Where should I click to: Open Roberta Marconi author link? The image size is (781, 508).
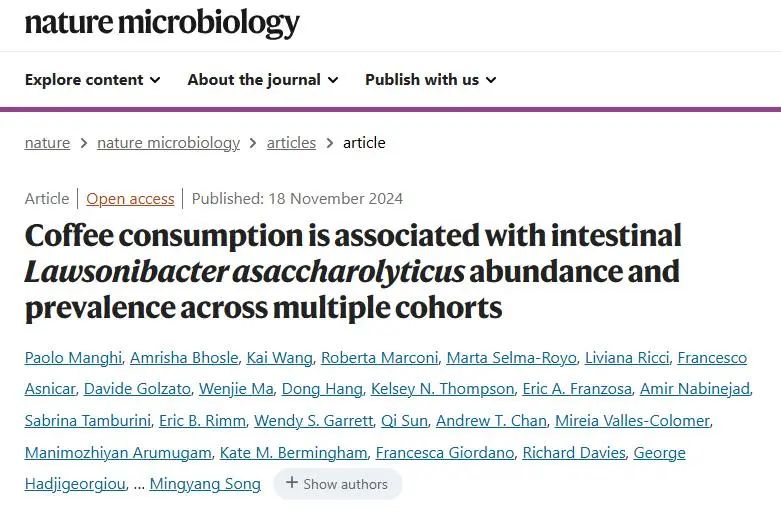(380, 358)
